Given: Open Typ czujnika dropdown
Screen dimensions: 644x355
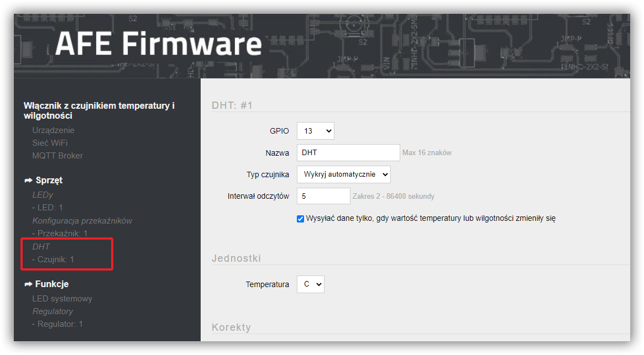Looking at the screenshot, I should tap(344, 174).
